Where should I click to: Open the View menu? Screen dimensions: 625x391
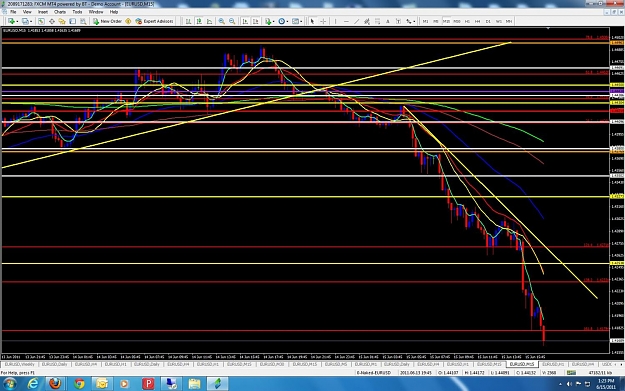27,12
